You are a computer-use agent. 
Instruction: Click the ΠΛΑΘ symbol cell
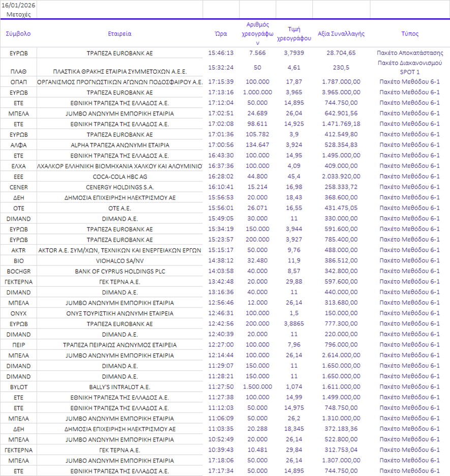click(18, 72)
